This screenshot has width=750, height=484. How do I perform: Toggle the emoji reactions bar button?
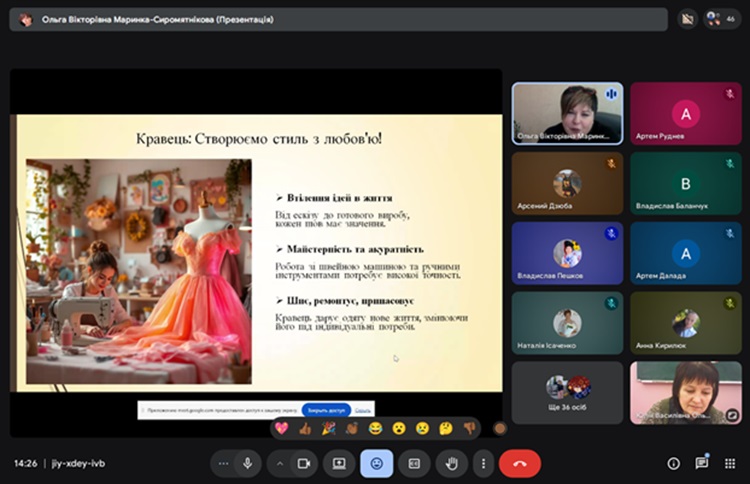pyautogui.click(x=377, y=463)
